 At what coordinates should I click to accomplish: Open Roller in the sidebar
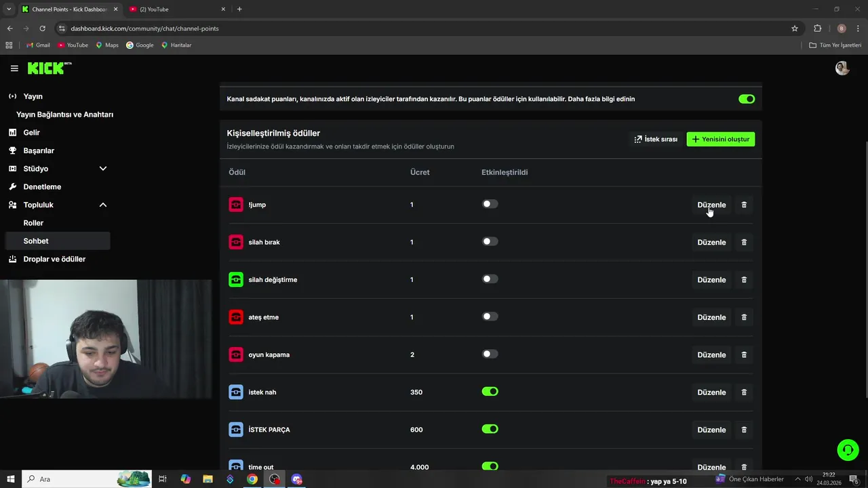coord(33,223)
